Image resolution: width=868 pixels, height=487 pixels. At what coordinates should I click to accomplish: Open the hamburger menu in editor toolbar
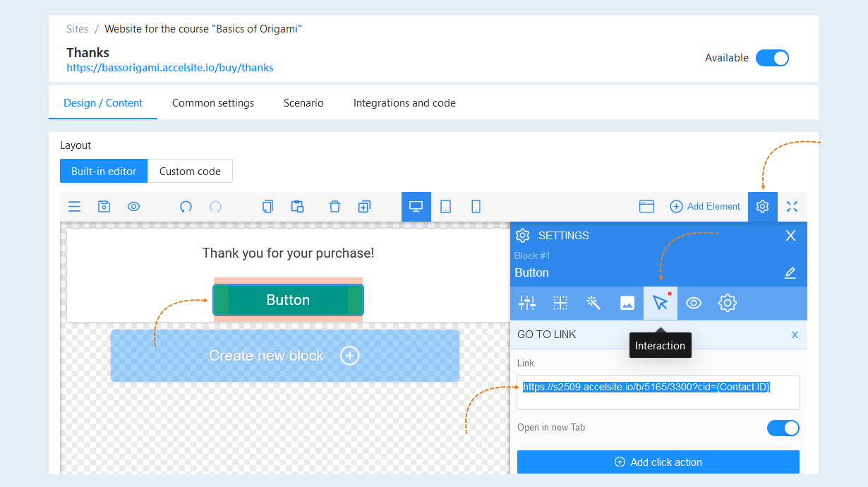coord(74,207)
